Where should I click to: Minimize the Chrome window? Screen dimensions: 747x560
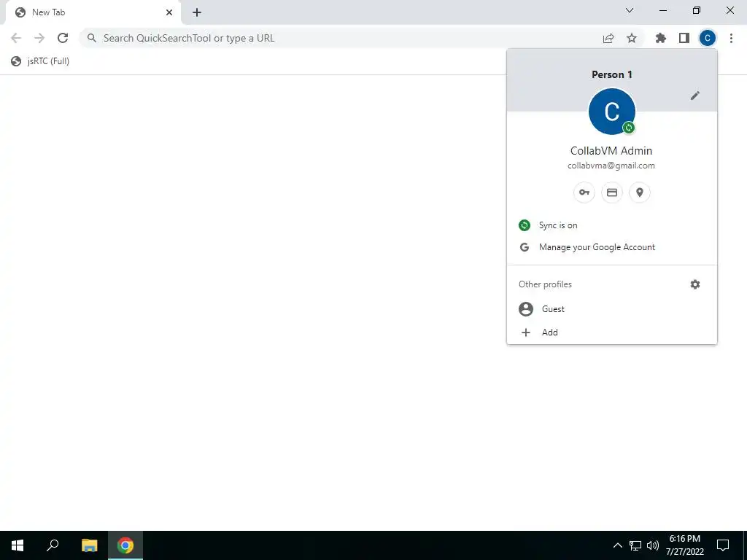click(662, 10)
